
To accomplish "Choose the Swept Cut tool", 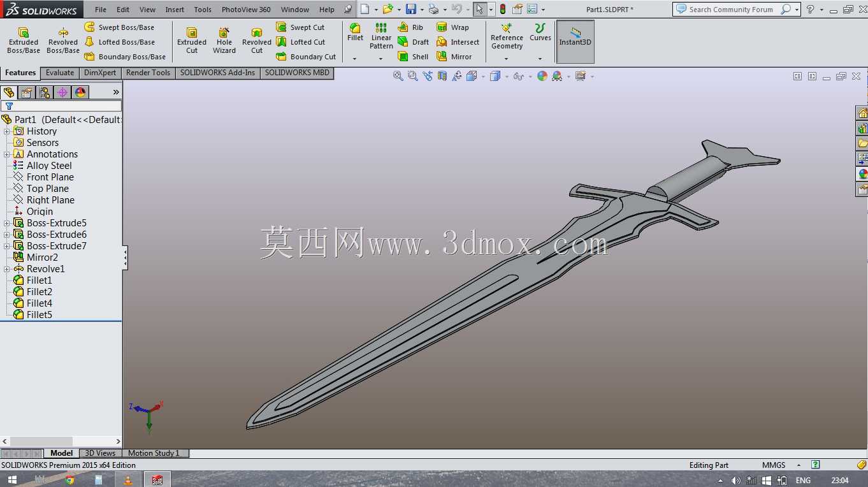I will pos(300,27).
